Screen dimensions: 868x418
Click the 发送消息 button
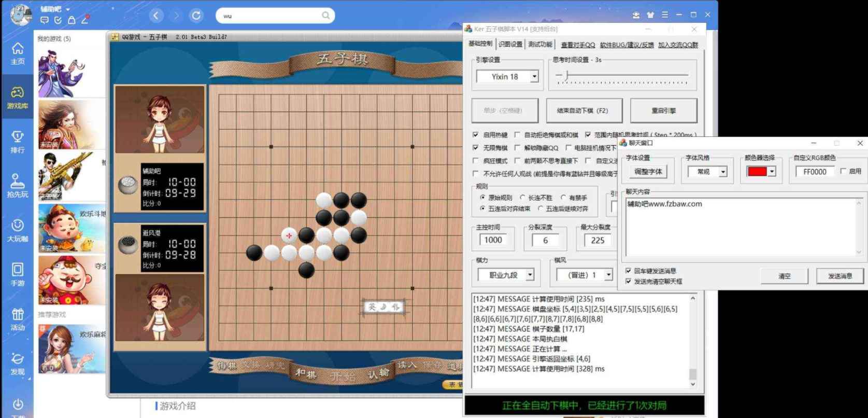(839, 276)
